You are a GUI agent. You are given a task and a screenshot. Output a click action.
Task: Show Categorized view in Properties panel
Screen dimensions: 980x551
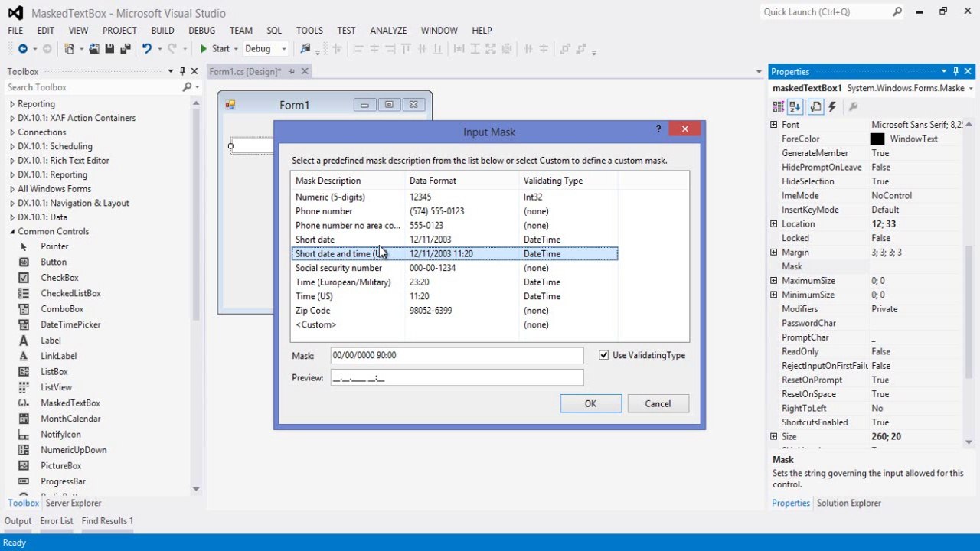pyautogui.click(x=779, y=106)
